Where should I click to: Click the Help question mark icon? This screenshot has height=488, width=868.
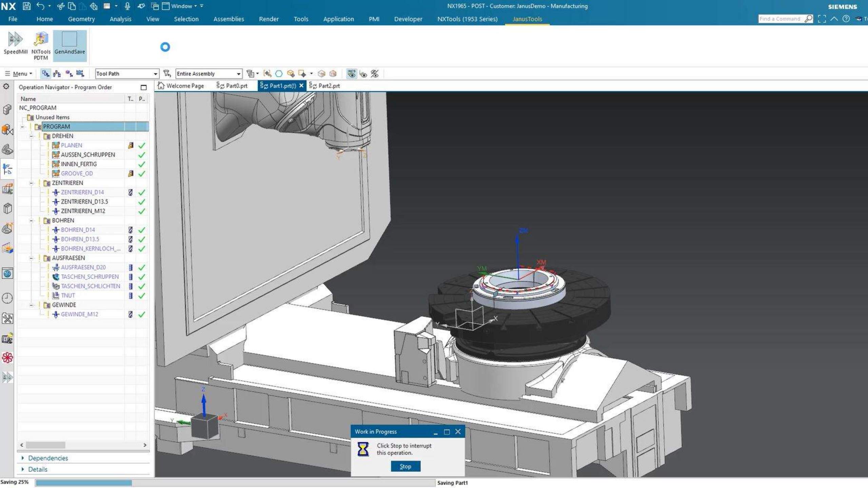pos(846,19)
